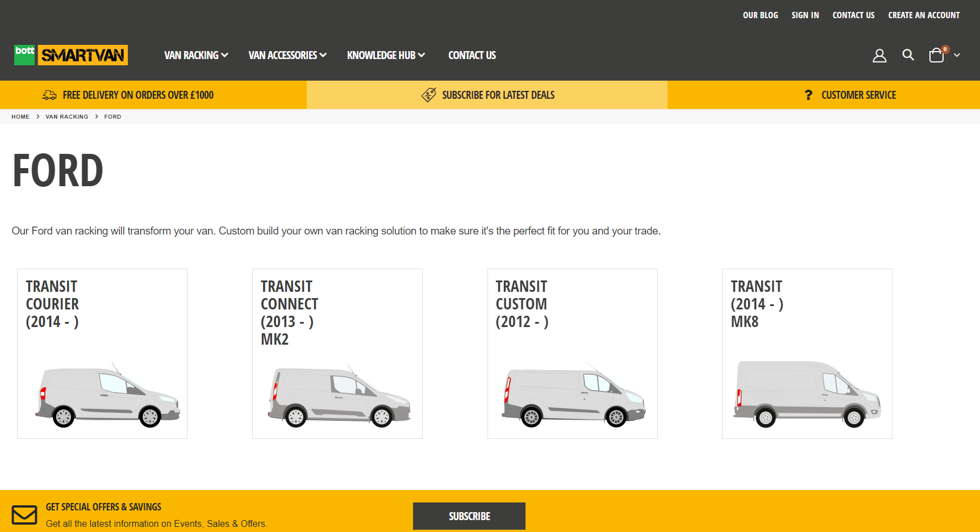Click the envelope newsletter icon
This screenshot has width=980, height=532.
tap(24, 515)
